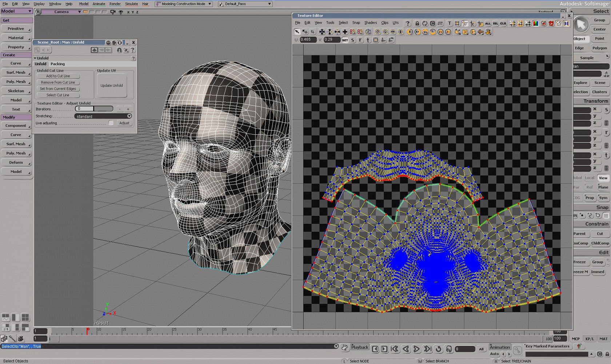This screenshot has height=364, width=611.
Task: Open the Poly. Mesh menu under Create
Action: click(16, 82)
